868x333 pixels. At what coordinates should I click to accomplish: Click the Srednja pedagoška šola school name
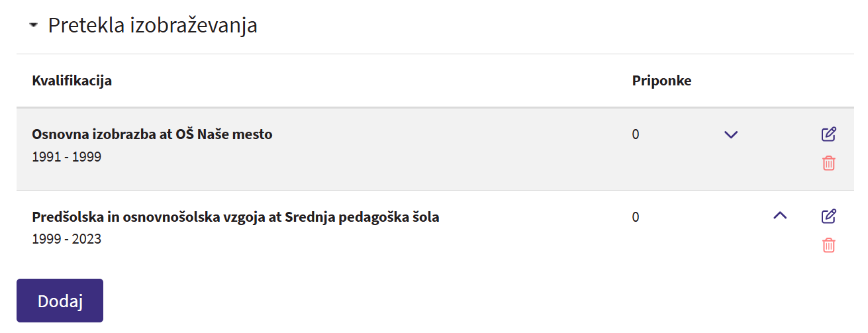(362, 216)
